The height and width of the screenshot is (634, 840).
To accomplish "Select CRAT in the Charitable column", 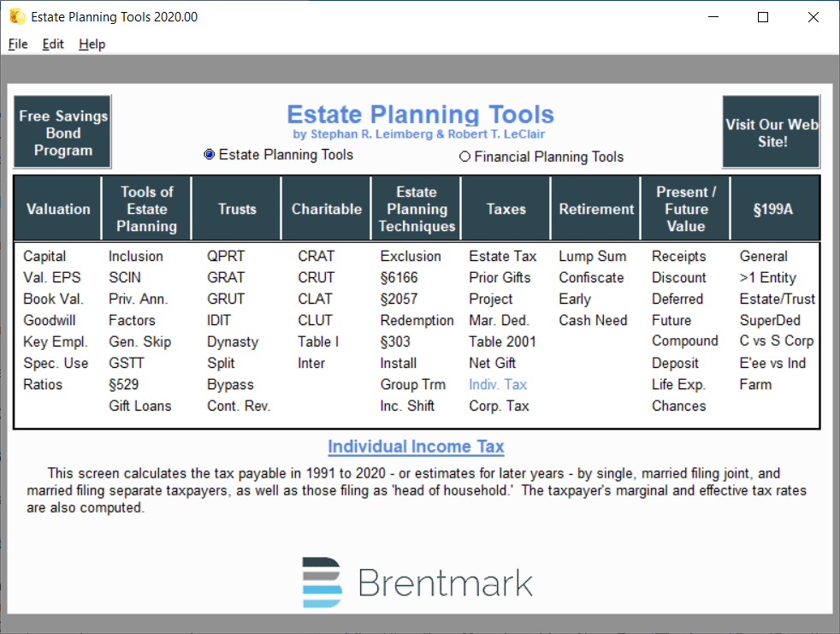I will tap(315, 256).
